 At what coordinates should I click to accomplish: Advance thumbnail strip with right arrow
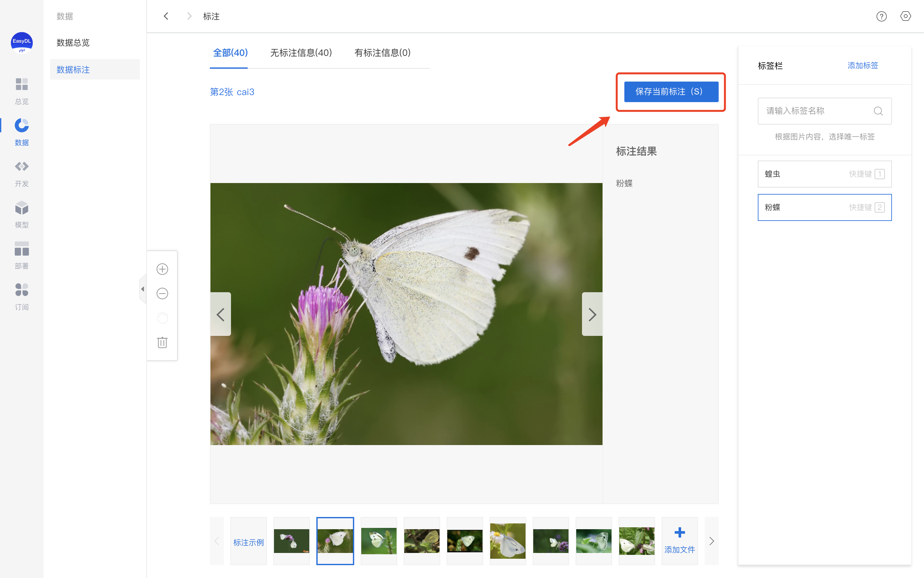pos(711,541)
